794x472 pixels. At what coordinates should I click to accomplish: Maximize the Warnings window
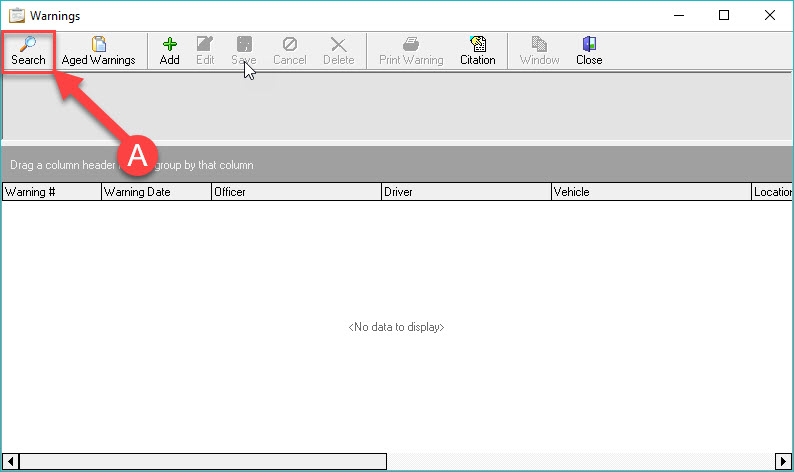pyautogui.click(x=724, y=15)
